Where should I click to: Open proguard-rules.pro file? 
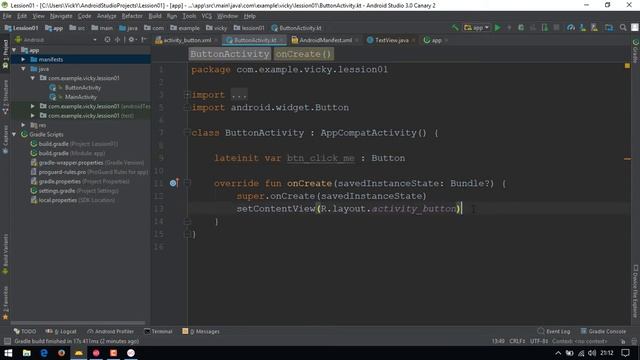(89, 172)
